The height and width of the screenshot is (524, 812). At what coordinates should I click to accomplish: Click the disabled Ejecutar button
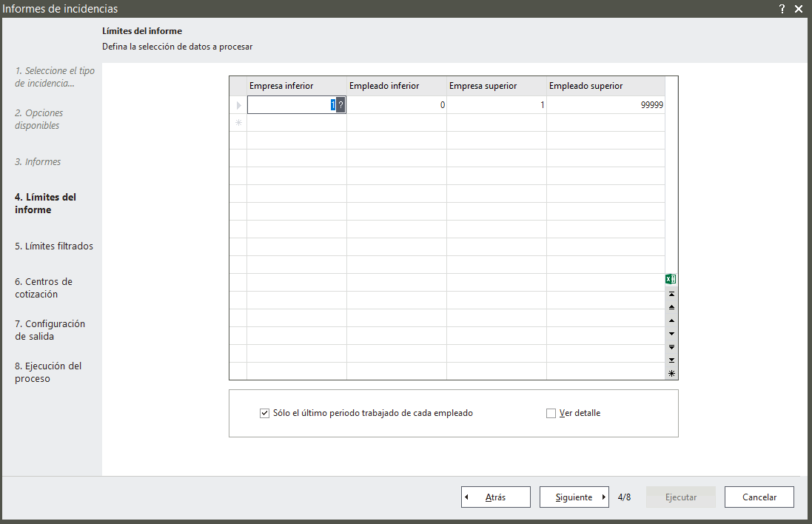point(680,497)
